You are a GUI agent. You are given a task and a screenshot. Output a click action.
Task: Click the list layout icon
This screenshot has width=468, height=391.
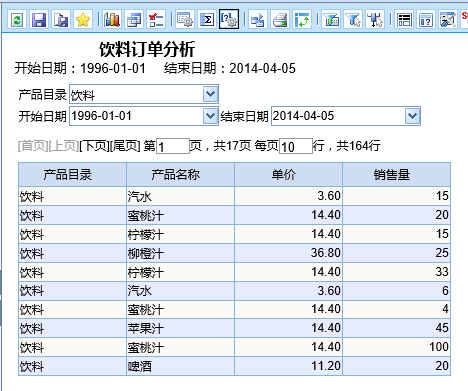[404, 20]
